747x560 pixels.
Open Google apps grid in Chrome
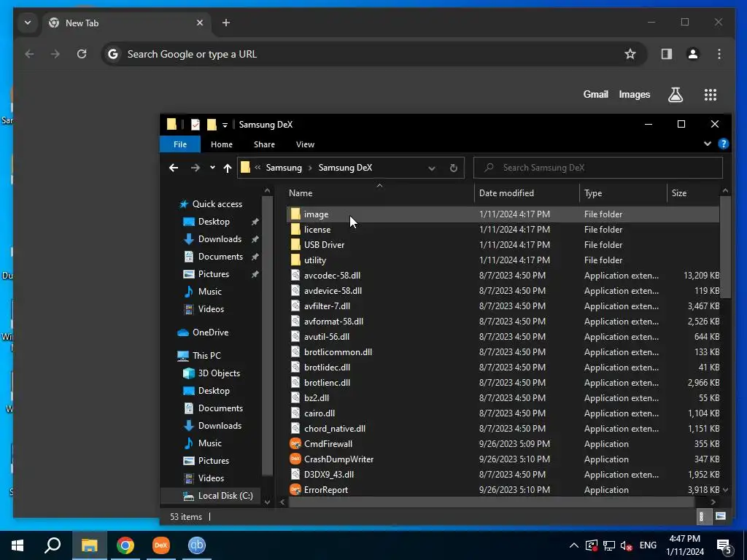coord(711,94)
